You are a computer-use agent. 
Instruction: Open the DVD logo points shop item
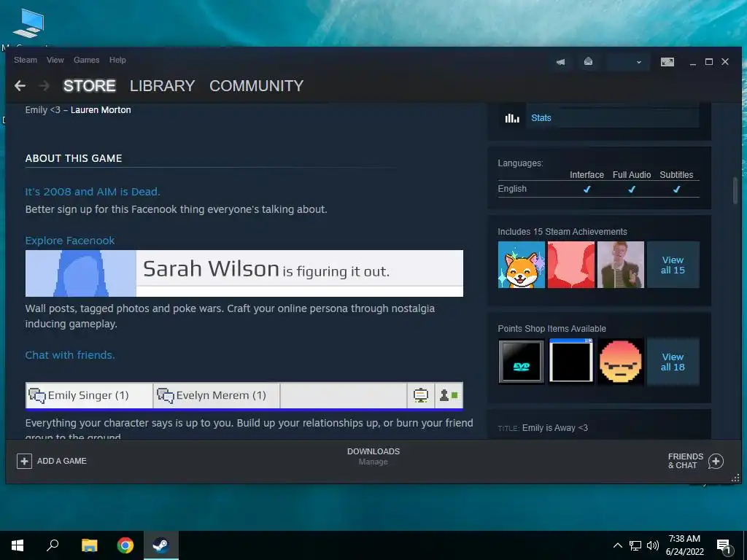tap(521, 362)
